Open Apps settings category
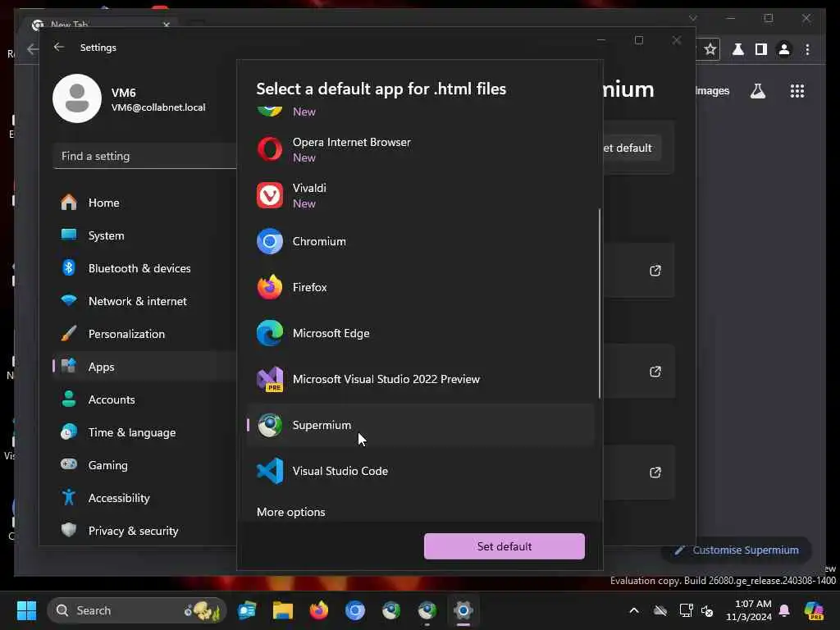 (x=144, y=367)
